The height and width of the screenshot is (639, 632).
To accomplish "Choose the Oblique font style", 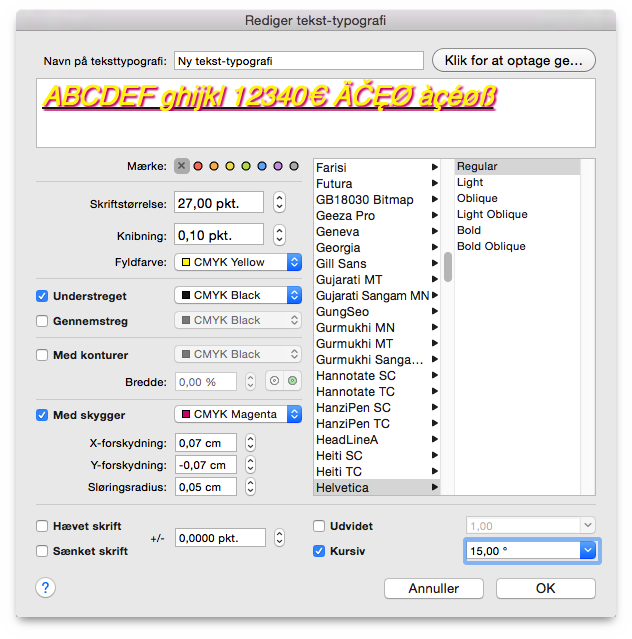I will [x=517, y=198].
